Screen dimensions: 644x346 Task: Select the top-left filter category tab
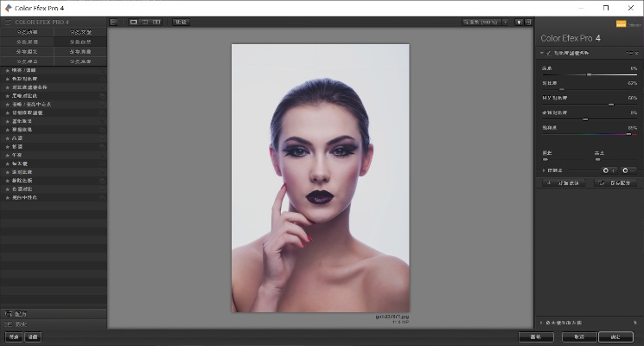pyautogui.click(x=27, y=31)
